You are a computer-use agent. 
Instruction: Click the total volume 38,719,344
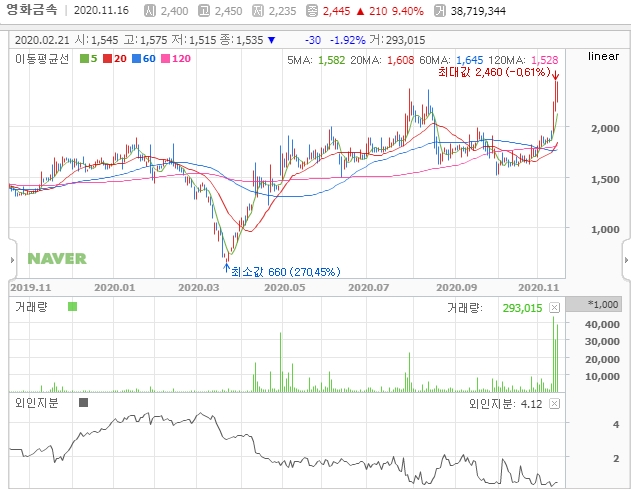(x=478, y=11)
